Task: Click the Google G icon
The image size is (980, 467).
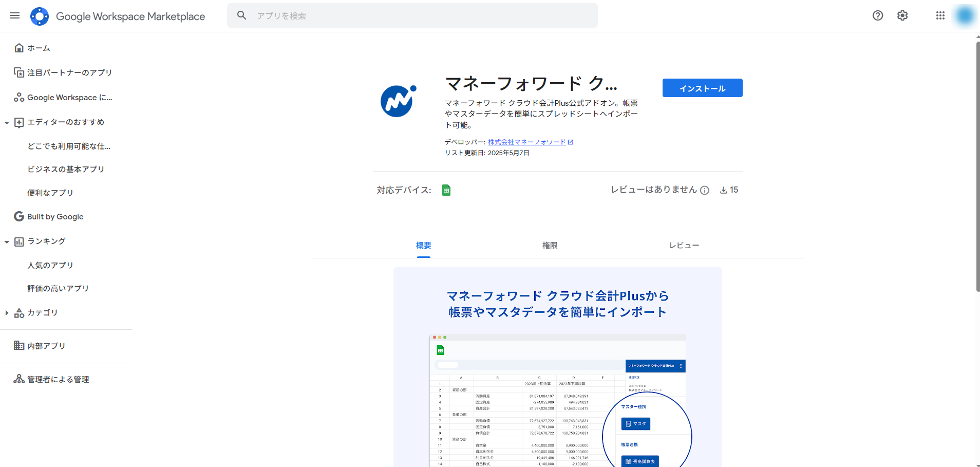Action: click(19, 216)
